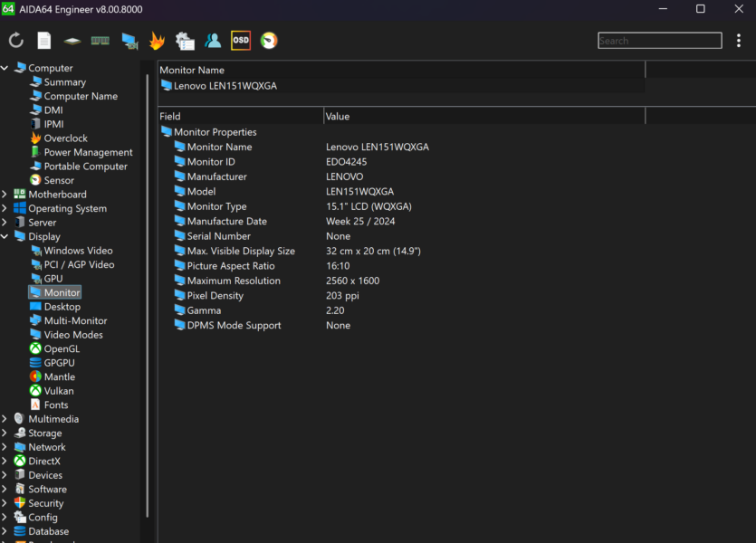
Task: Click the 16:10 aspect ratio value
Action: point(338,265)
